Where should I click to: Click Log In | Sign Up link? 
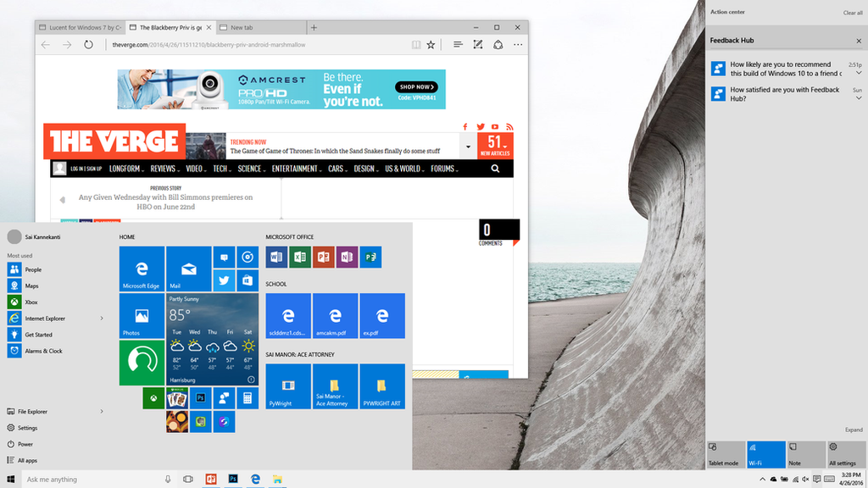(x=86, y=169)
